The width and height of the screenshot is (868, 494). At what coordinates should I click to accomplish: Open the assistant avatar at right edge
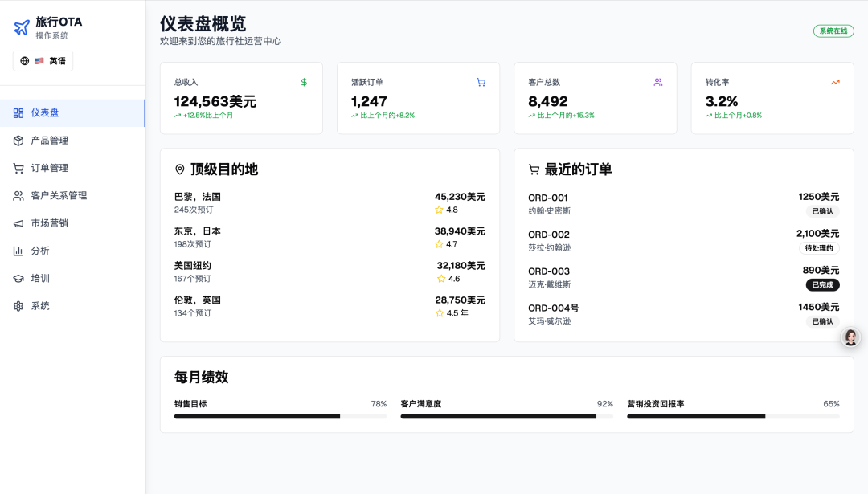pos(850,337)
